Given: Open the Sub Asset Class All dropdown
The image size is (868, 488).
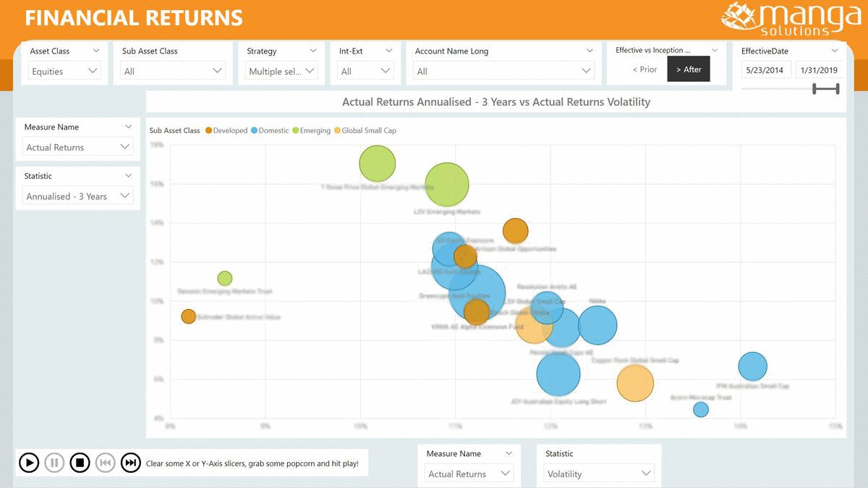Looking at the screenshot, I should tap(173, 71).
